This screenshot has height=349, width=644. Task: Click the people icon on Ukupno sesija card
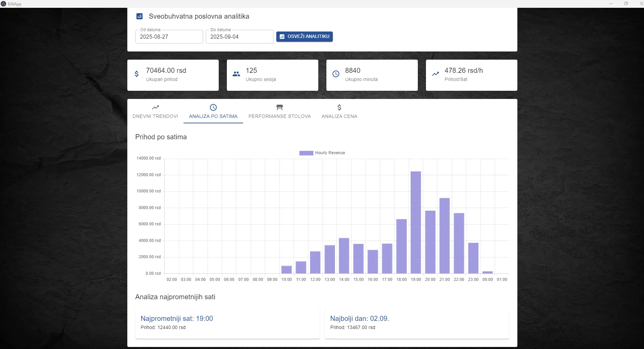(236, 74)
